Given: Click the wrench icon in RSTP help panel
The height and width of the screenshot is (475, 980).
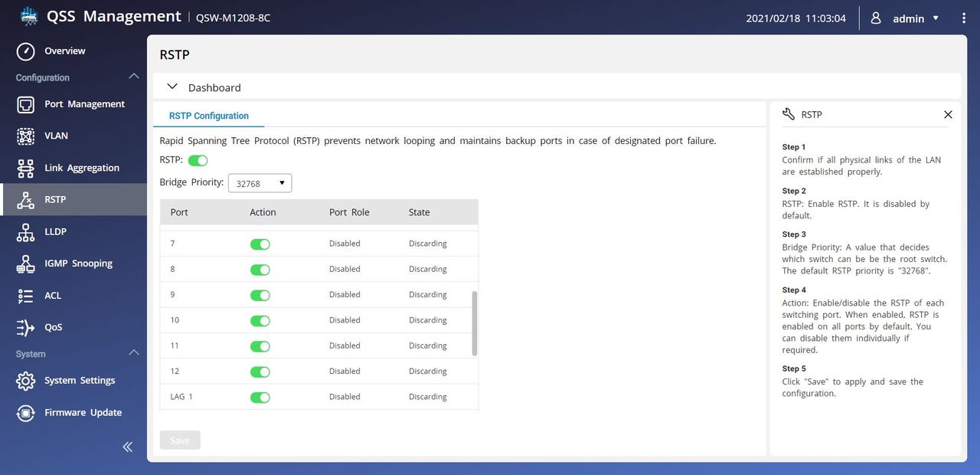Looking at the screenshot, I should click(x=789, y=114).
